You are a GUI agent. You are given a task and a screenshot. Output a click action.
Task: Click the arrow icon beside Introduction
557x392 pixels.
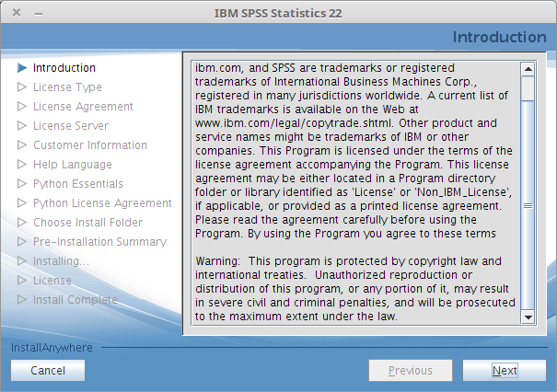pyautogui.click(x=22, y=68)
